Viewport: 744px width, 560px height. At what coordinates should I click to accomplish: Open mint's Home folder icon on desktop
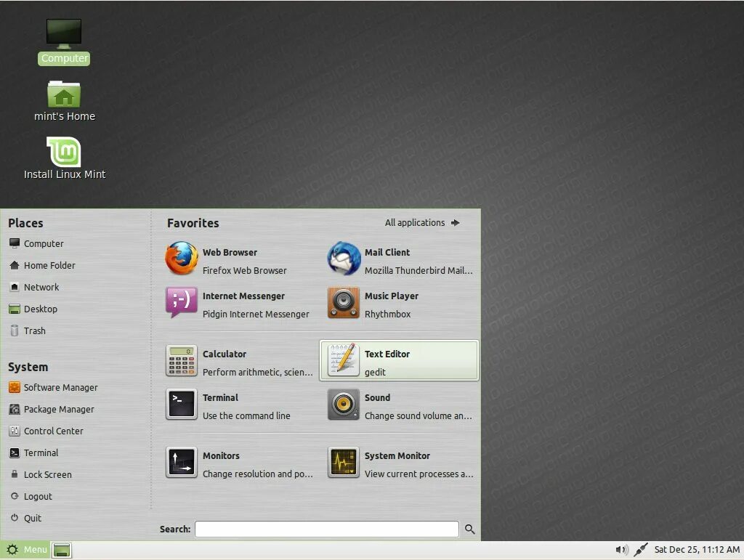pos(64,101)
